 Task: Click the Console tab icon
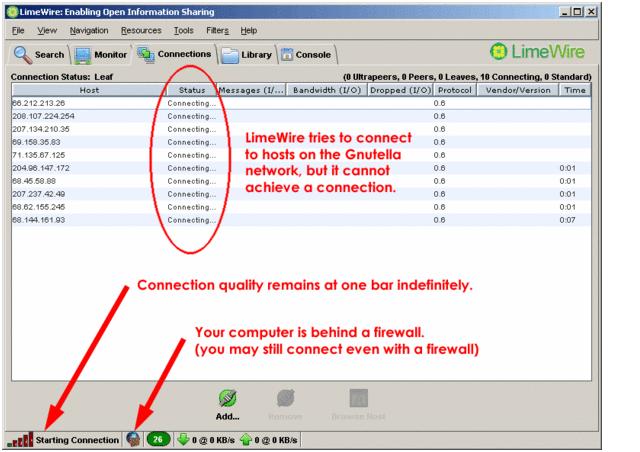[x=287, y=55]
